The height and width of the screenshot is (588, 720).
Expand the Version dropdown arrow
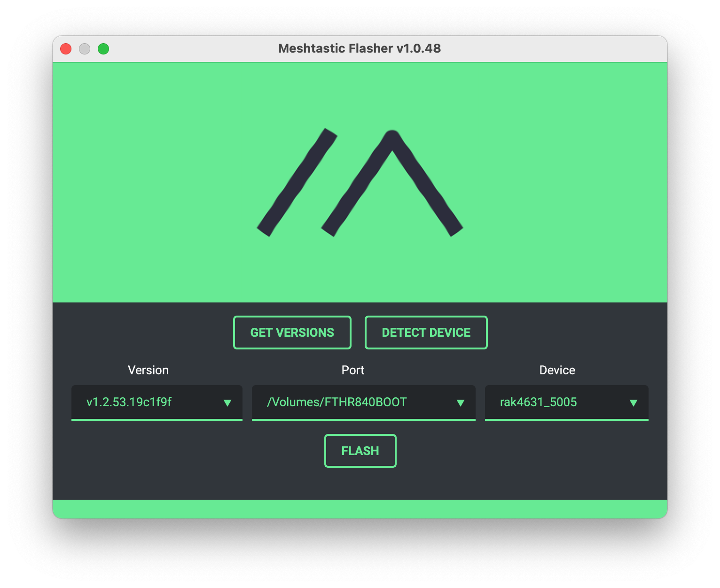coord(227,402)
